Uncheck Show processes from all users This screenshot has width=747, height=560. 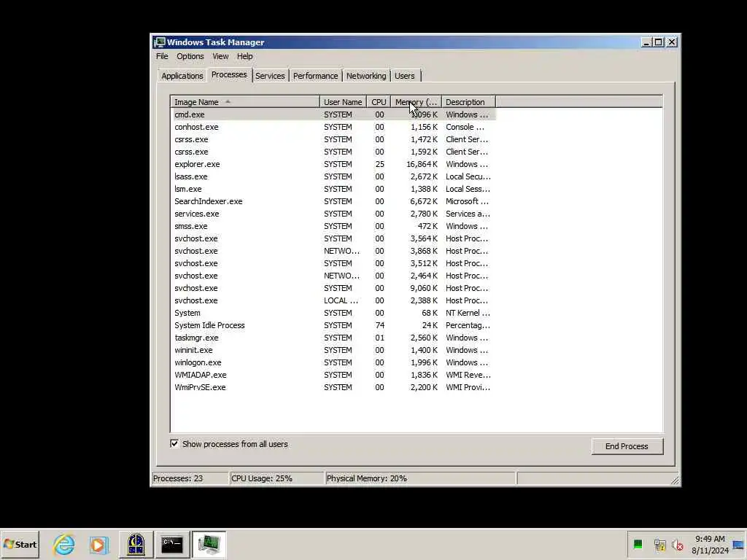(174, 444)
